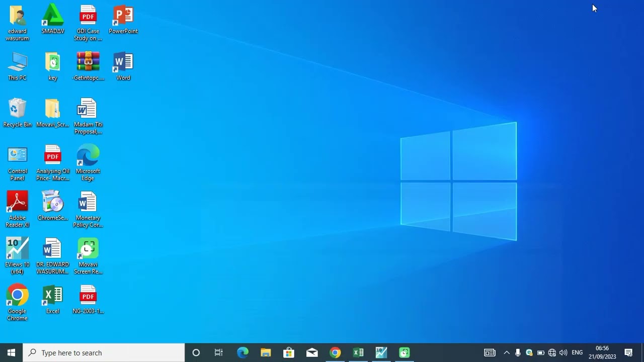Select the Excel desktop shortcut
The height and width of the screenshot is (362, 644).
pos(53,300)
